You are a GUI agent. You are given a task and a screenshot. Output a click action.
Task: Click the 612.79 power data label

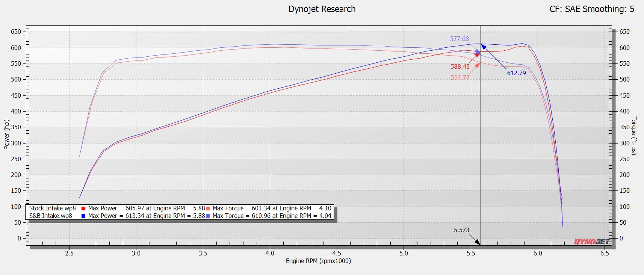[516, 73]
